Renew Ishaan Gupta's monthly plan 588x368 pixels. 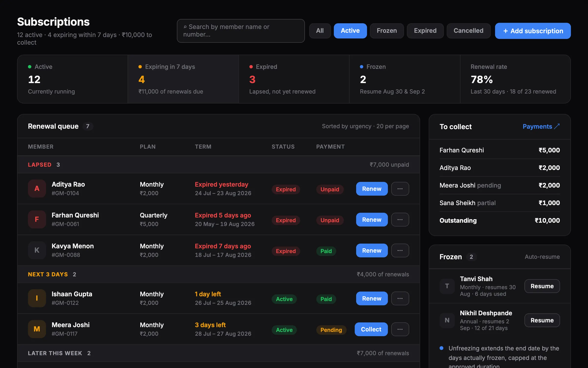point(372,298)
